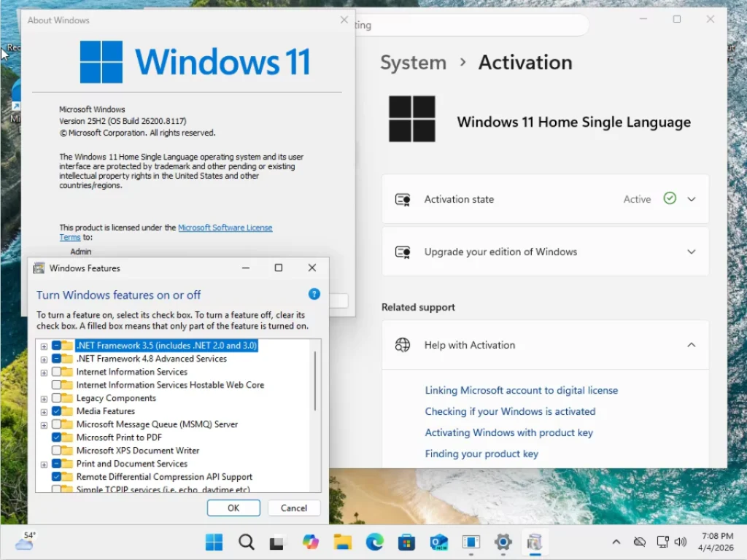
Task: Go to System in the breadcrumb
Action: tap(413, 63)
